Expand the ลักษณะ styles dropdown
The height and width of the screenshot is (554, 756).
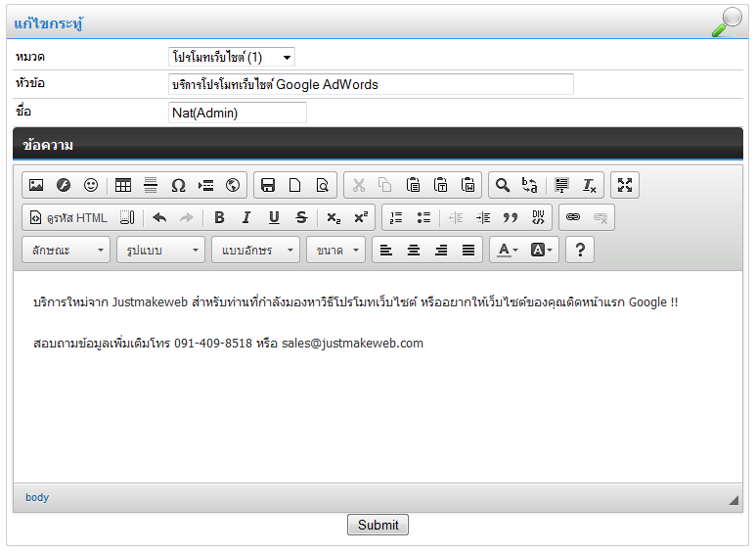67,251
